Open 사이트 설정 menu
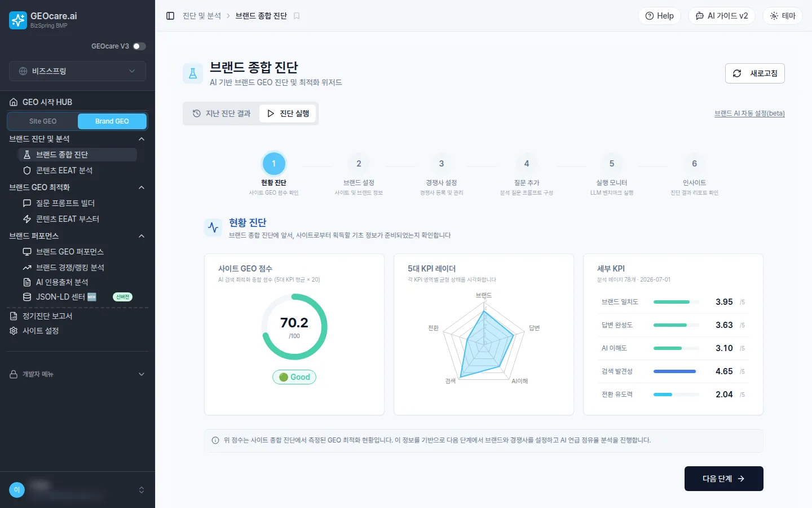812x508 pixels. [77, 331]
